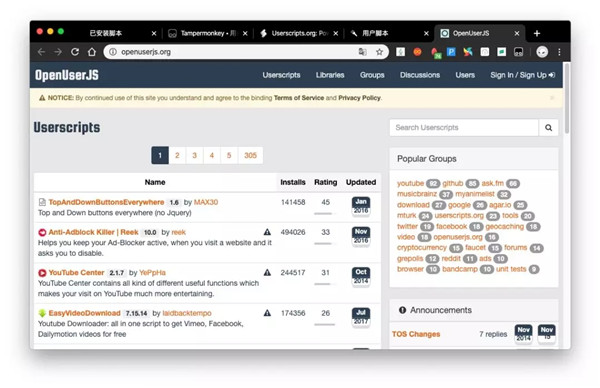The height and width of the screenshot is (388, 600).
Task: Open Chrome's three-dot menu
Action: click(559, 52)
